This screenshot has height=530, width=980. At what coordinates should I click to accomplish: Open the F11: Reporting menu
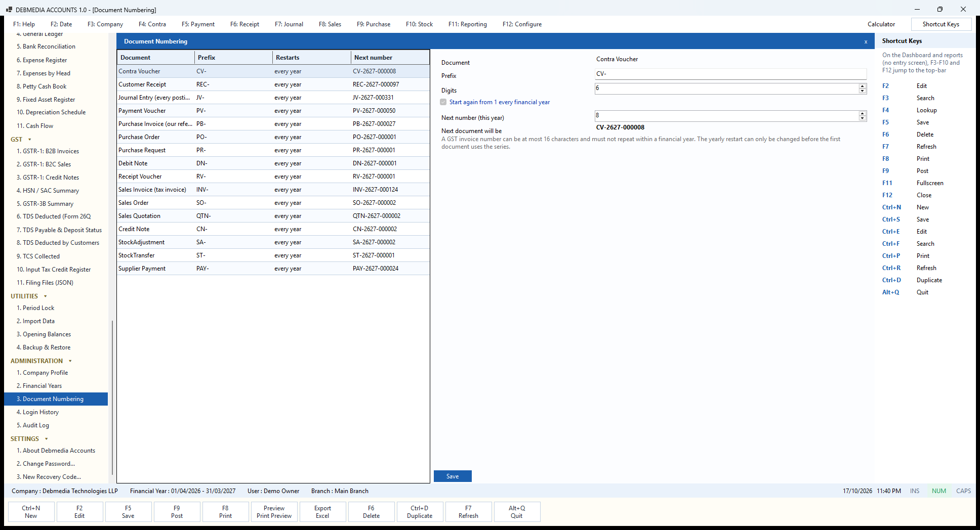468,24
